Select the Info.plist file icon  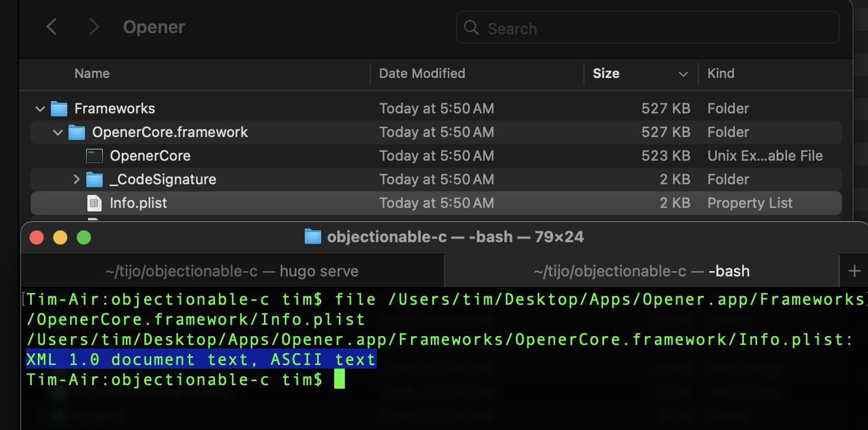94,203
